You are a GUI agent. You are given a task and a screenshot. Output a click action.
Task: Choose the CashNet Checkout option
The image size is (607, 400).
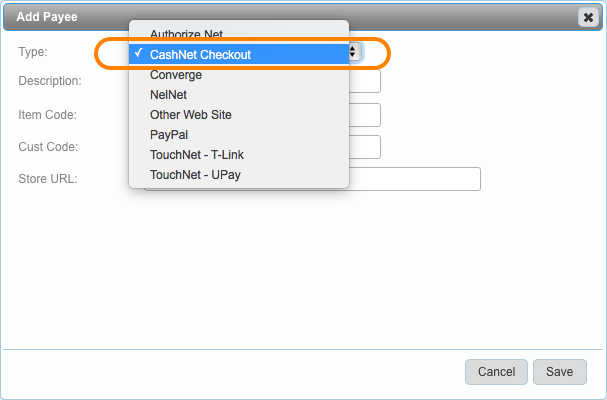tap(200, 55)
